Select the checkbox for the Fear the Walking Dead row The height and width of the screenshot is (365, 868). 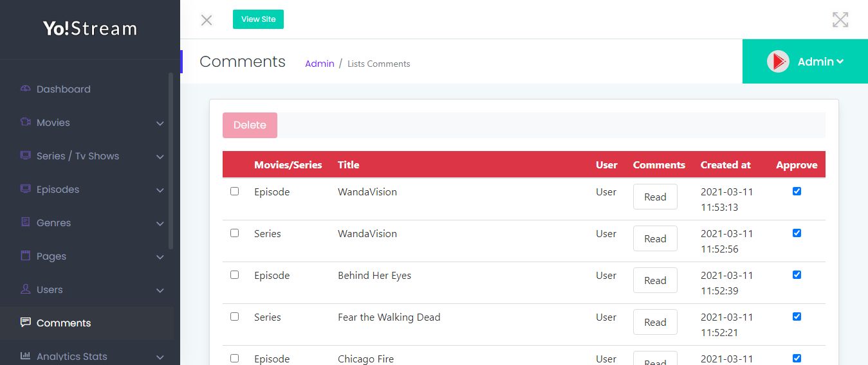[x=234, y=317]
